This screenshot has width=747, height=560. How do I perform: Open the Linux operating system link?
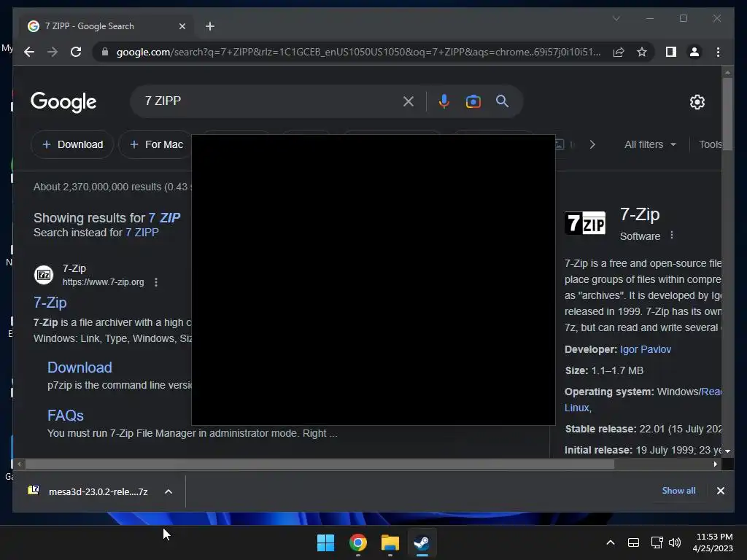point(577,408)
